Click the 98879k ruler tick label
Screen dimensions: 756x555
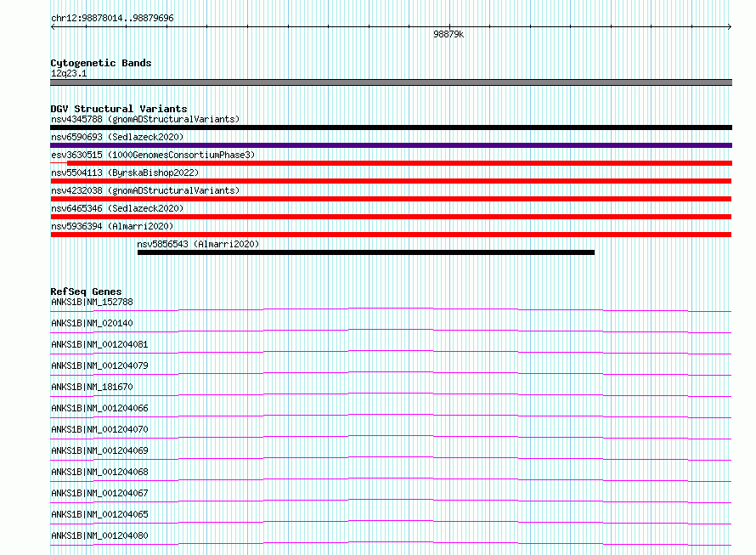[449, 34]
